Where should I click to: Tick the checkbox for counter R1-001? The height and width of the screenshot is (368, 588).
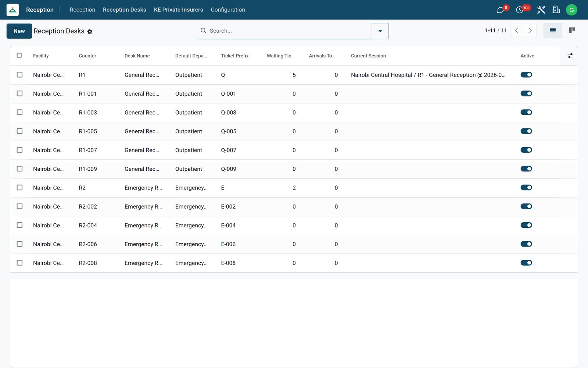click(19, 93)
